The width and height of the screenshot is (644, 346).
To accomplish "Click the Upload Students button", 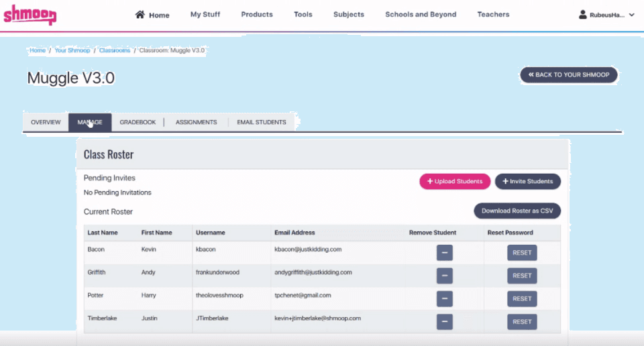I will click(x=455, y=182).
